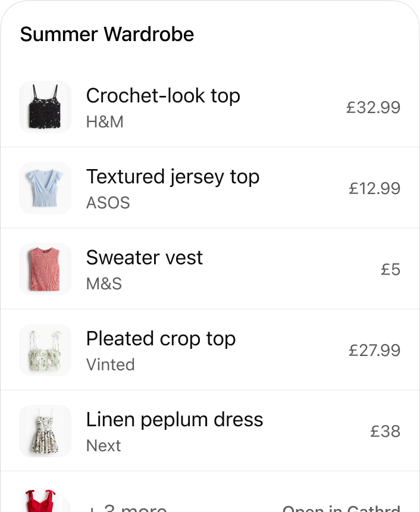The width and height of the screenshot is (420, 512).
Task: Open the Linen peplum dress entry
Action: pyautogui.click(x=174, y=420)
